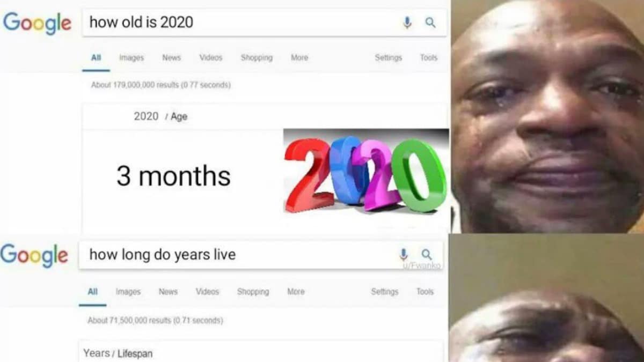Image resolution: width=644 pixels, height=362 pixels.
Task: Click the microphone icon in the bottom search bar
Action: (404, 254)
